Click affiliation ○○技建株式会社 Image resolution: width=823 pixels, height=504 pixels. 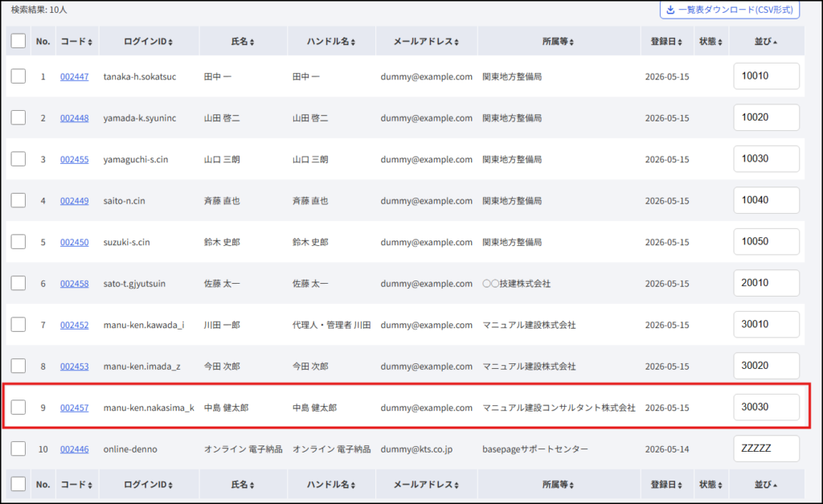pyautogui.click(x=517, y=284)
